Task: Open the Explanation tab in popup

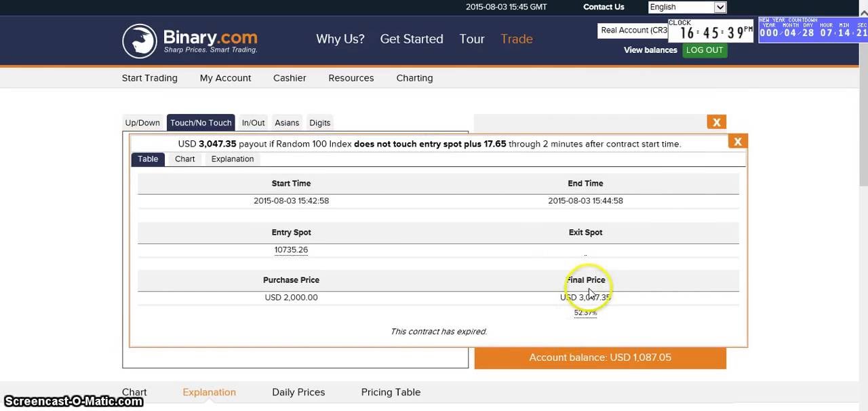Action: tap(233, 159)
